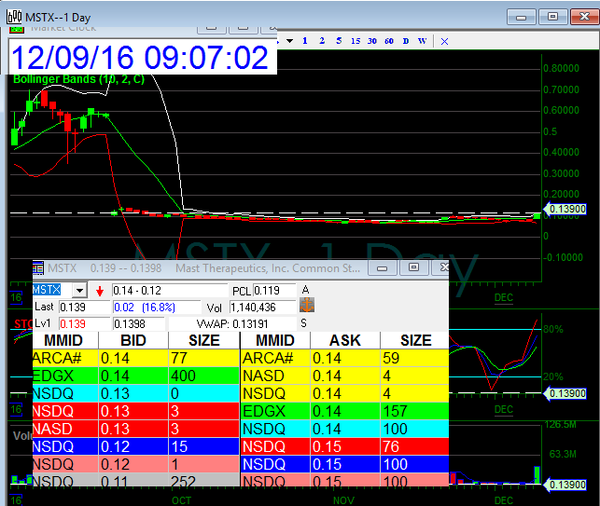Click the orange icon beside the volume field
600x506 pixels.
[x=308, y=306]
